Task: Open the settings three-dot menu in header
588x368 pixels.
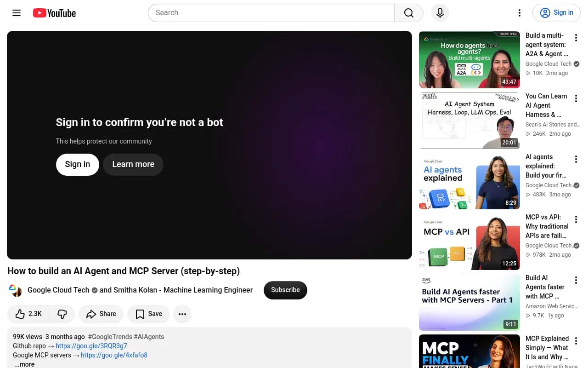Action: (520, 13)
